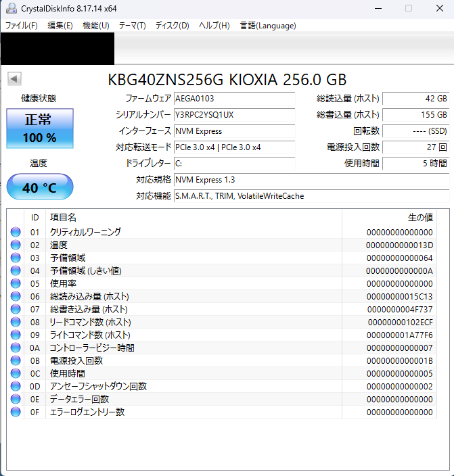
Task: Click raw value 0000000004F737
Action: point(400,310)
